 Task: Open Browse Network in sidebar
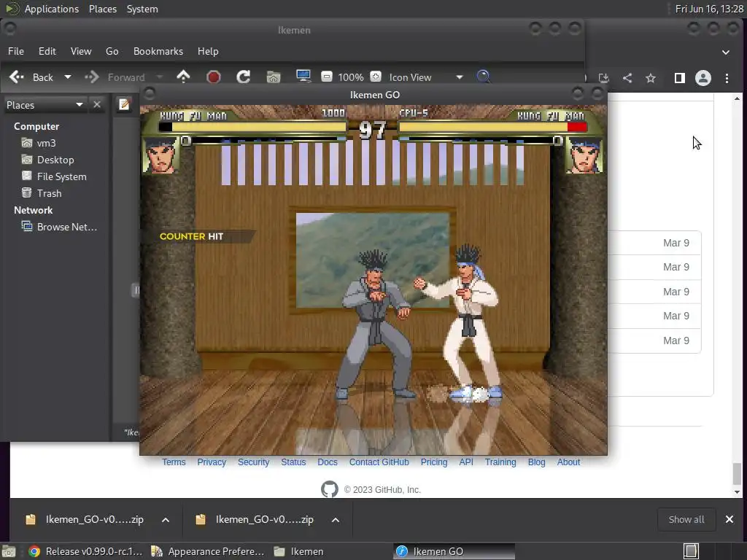66,227
